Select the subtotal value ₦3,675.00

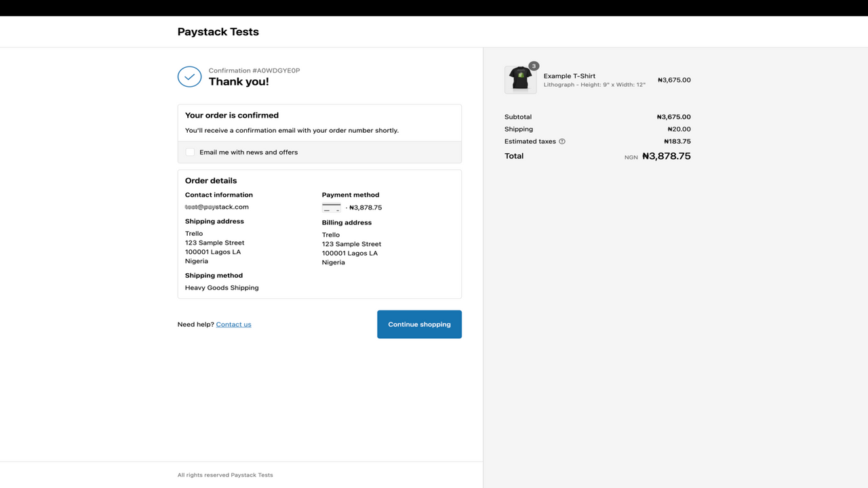pyautogui.click(x=674, y=117)
